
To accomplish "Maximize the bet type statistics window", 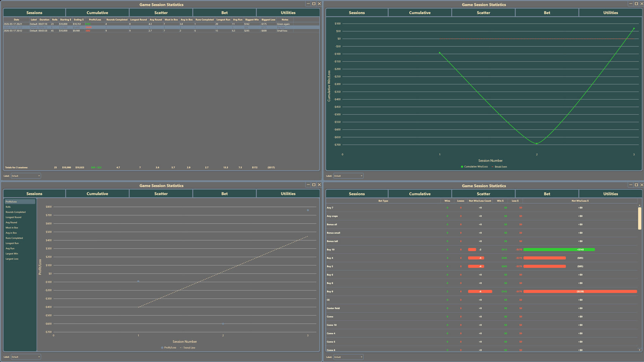I will click(636, 185).
